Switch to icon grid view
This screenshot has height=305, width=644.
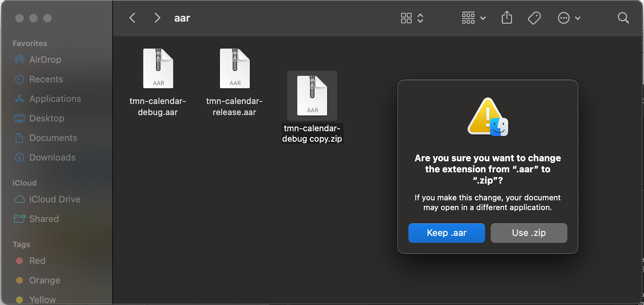coord(406,18)
